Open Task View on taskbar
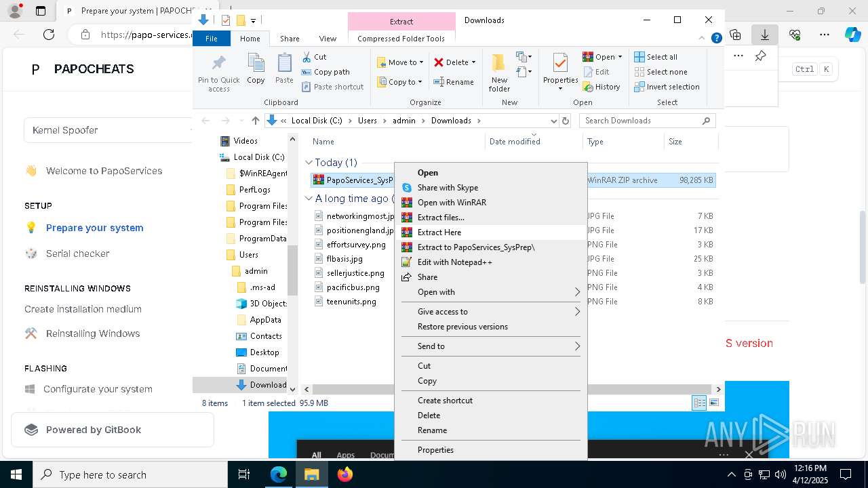Viewport: 868px width, 488px height. pos(244,474)
